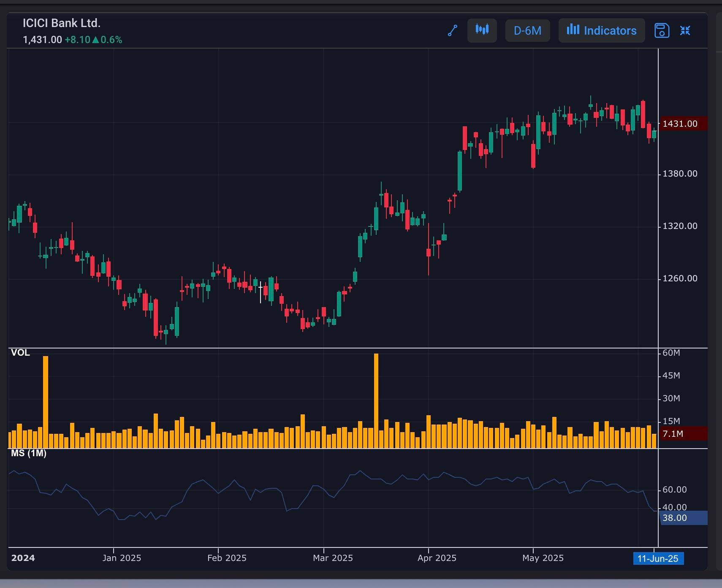Screen dimensions: 722x588
Task: Click the May 2025 axis label
Action: pyautogui.click(x=543, y=558)
